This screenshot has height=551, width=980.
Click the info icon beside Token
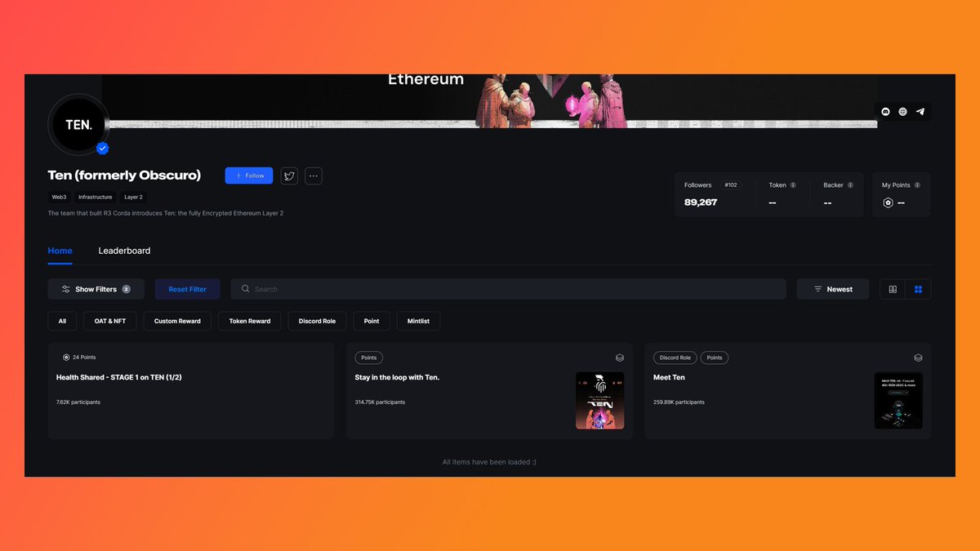(793, 185)
